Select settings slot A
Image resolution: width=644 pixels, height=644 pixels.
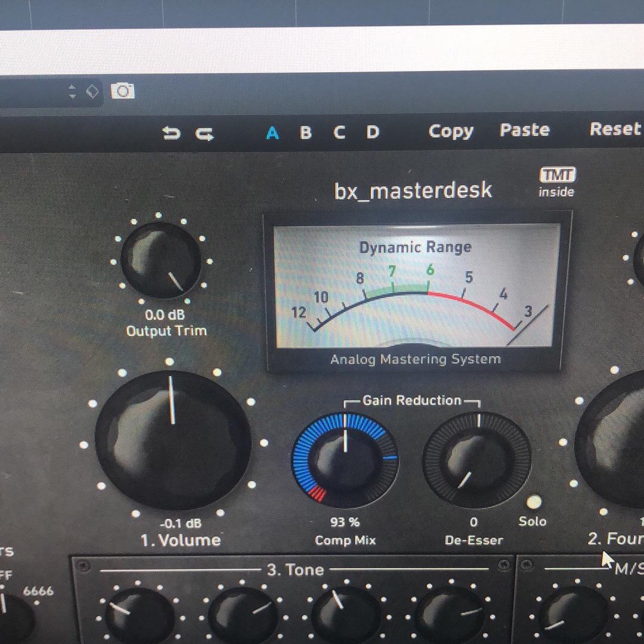273,132
